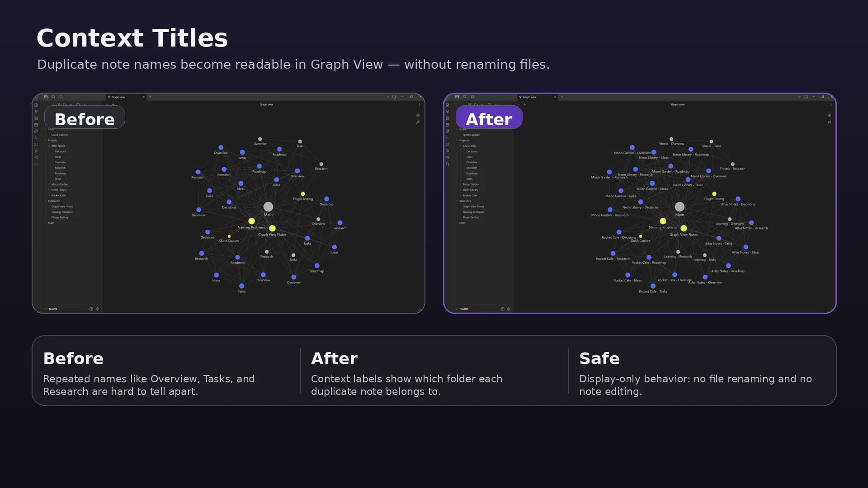Select the Graph view tab in the Before panel
868x488 pixels.
[x=118, y=97]
